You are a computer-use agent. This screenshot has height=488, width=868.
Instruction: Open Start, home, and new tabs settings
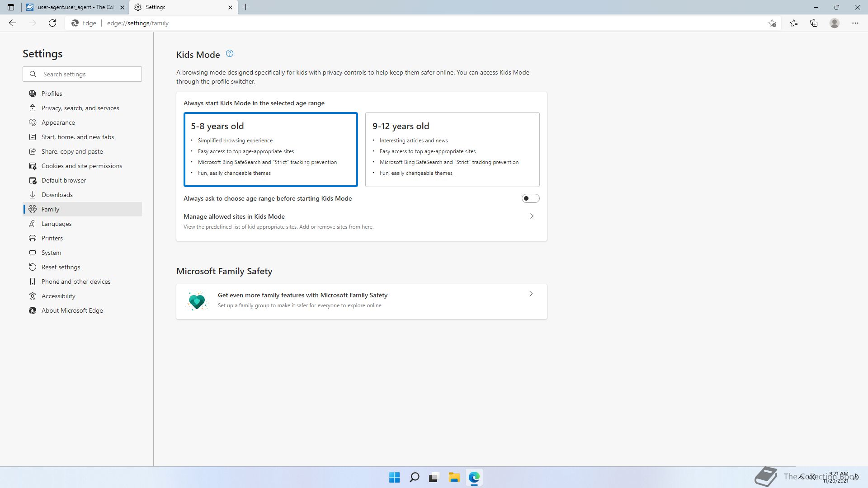82,137
